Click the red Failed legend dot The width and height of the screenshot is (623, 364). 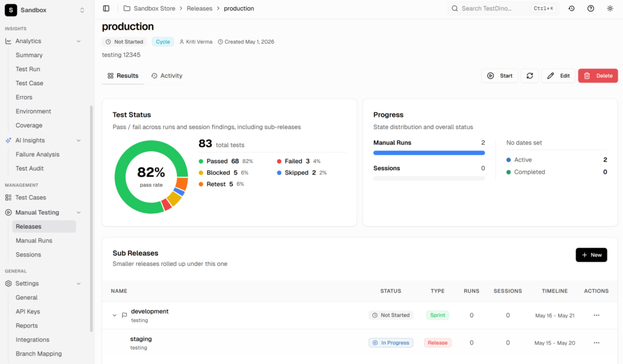(279, 161)
